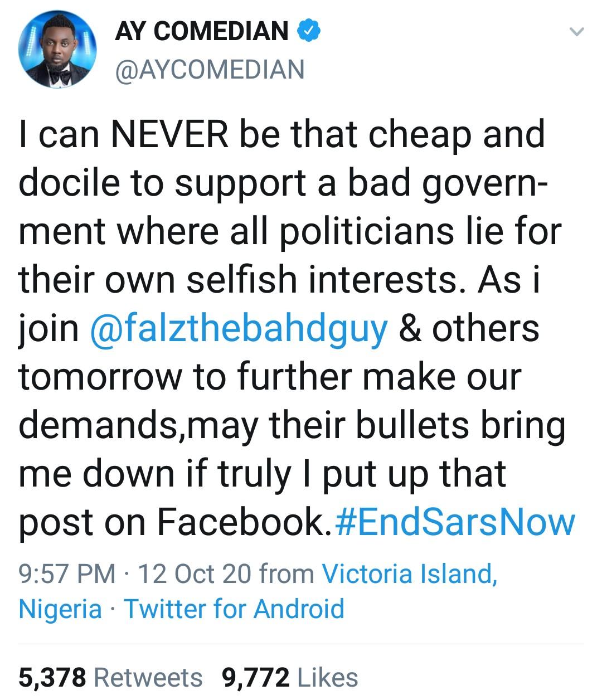The width and height of the screenshot is (602, 700).
Task: Click the word Facebook in tweet text
Action: [x=240, y=522]
